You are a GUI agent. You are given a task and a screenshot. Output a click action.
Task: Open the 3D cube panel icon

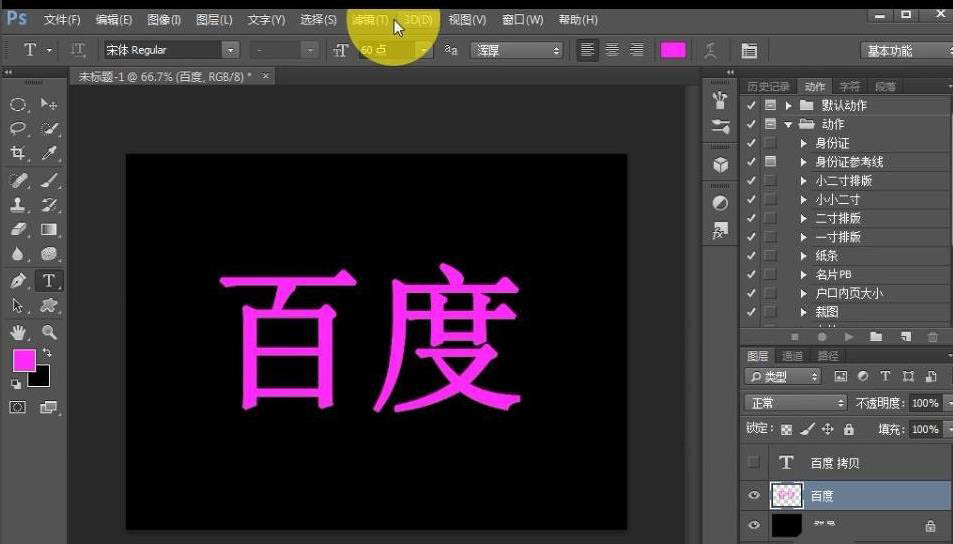click(720, 165)
